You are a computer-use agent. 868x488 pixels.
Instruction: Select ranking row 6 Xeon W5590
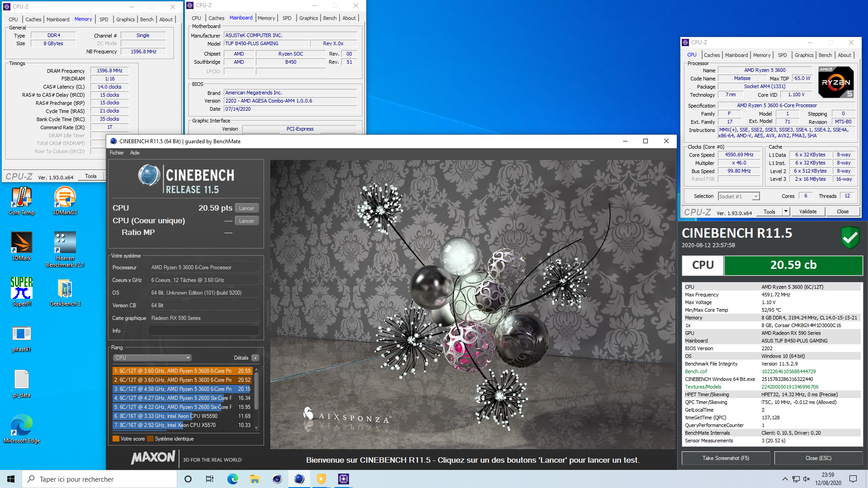pyautogui.click(x=182, y=416)
